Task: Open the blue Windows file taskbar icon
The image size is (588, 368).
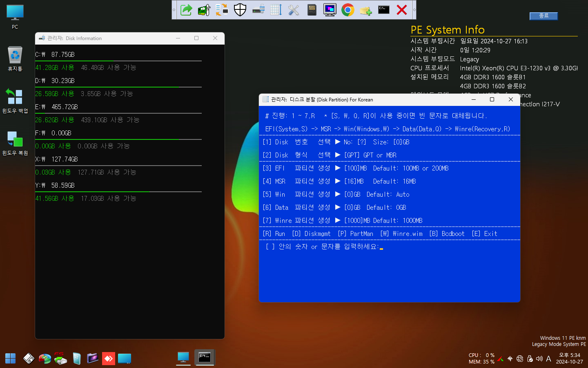Action: click(77, 359)
